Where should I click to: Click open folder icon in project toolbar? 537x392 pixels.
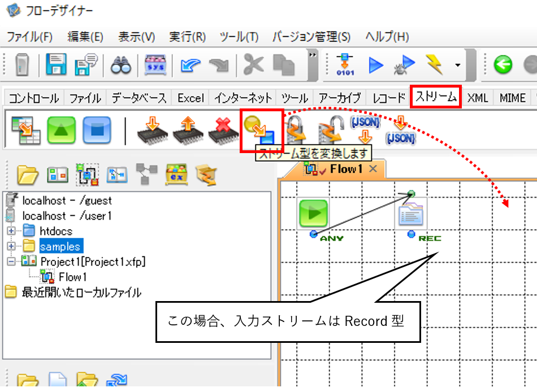[27, 175]
